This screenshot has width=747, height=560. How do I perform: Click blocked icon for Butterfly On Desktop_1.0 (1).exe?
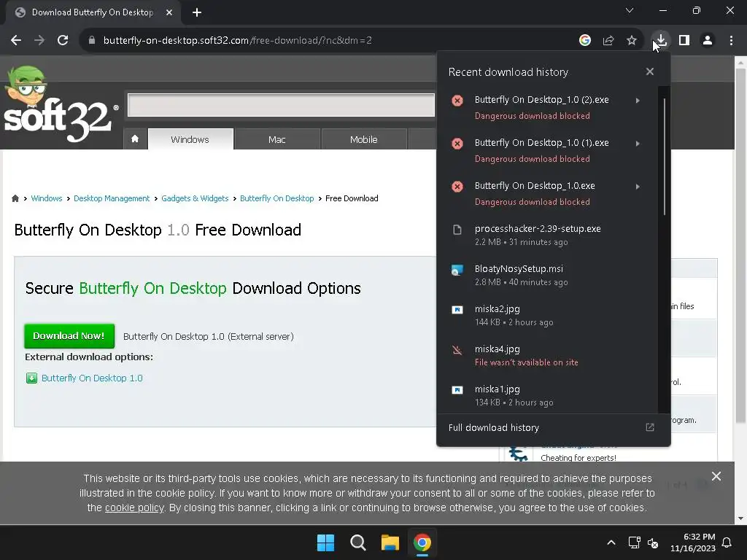(x=457, y=144)
